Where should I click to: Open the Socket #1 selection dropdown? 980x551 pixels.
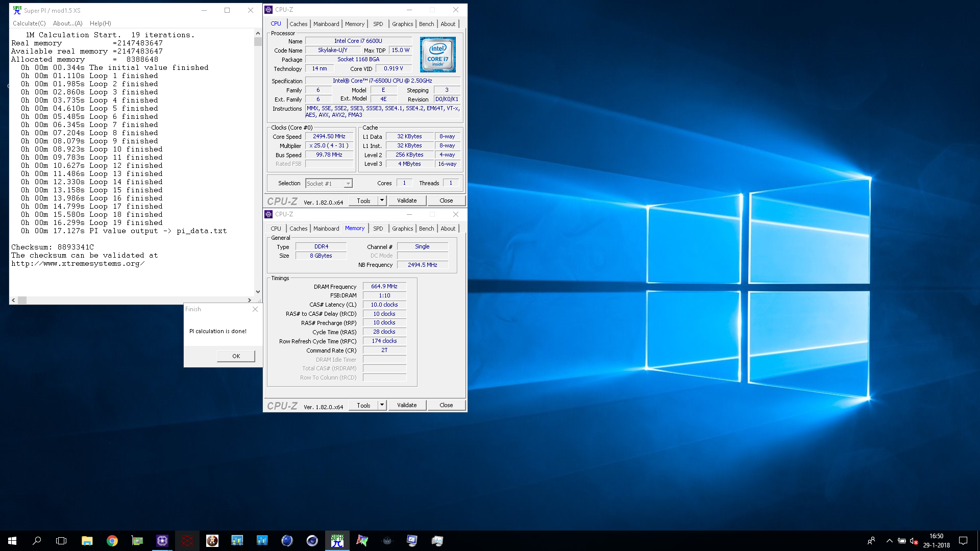[329, 184]
